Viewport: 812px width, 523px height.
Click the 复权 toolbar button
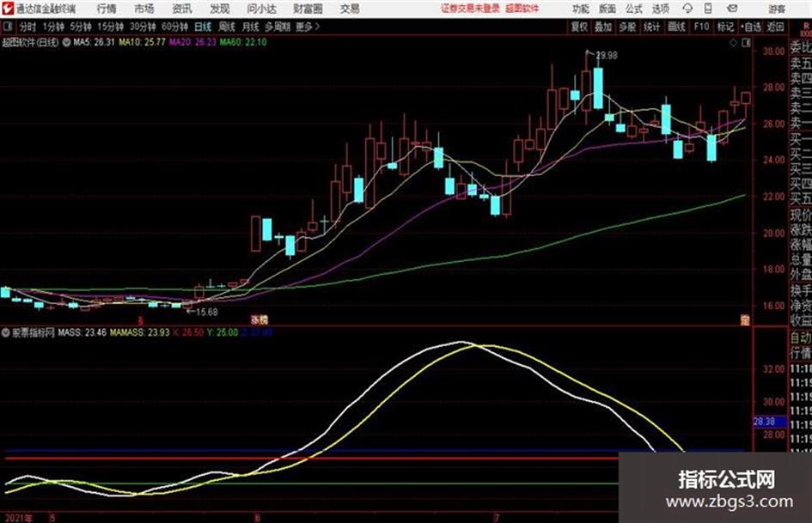pyautogui.click(x=579, y=27)
